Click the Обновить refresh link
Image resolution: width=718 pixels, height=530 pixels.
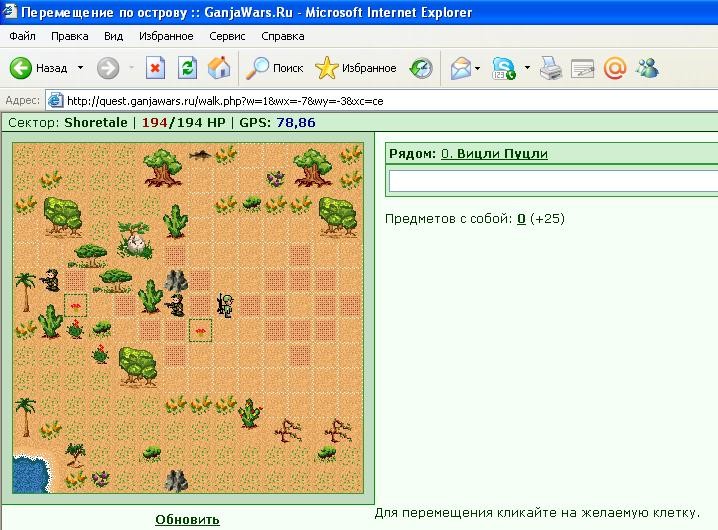tap(187, 519)
